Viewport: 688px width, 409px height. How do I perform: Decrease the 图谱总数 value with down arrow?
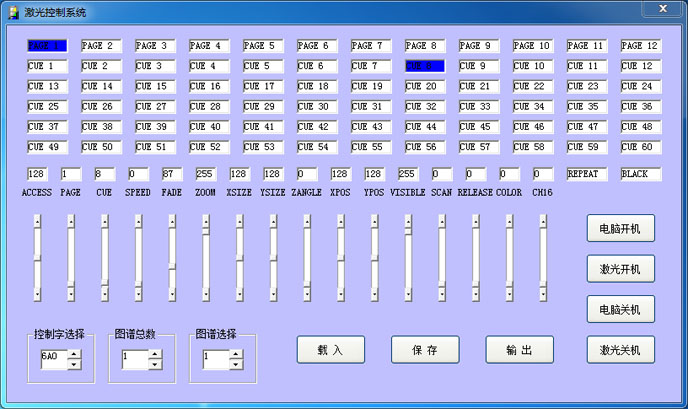[154, 363]
